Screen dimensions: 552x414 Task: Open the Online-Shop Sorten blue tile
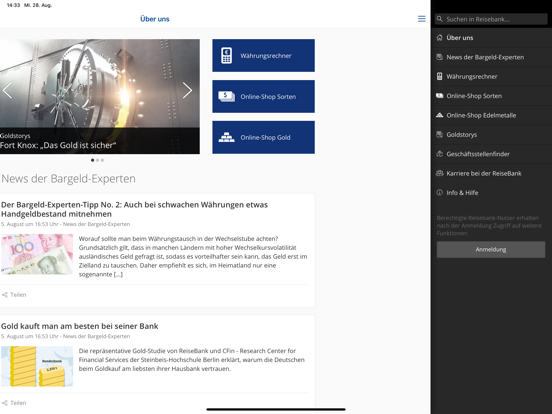coord(263,96)
